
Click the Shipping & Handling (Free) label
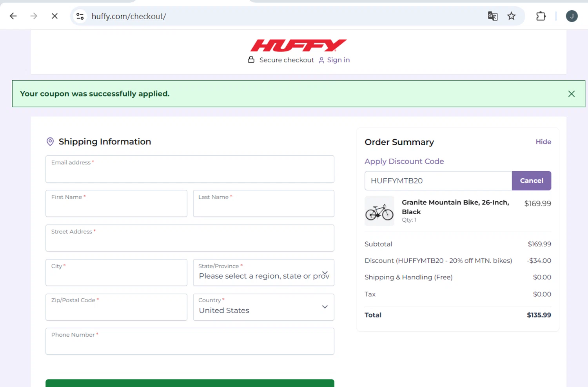(x=408, y=277)
